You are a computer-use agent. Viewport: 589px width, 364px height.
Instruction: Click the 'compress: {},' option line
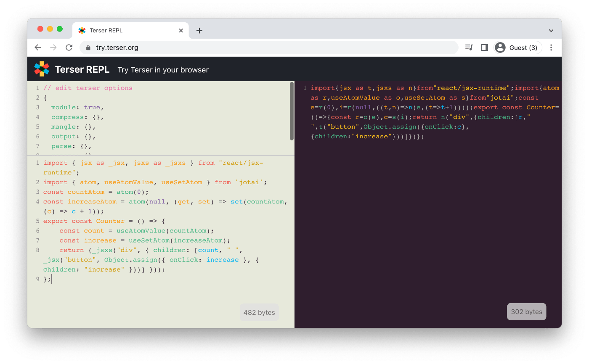(77, 117)
